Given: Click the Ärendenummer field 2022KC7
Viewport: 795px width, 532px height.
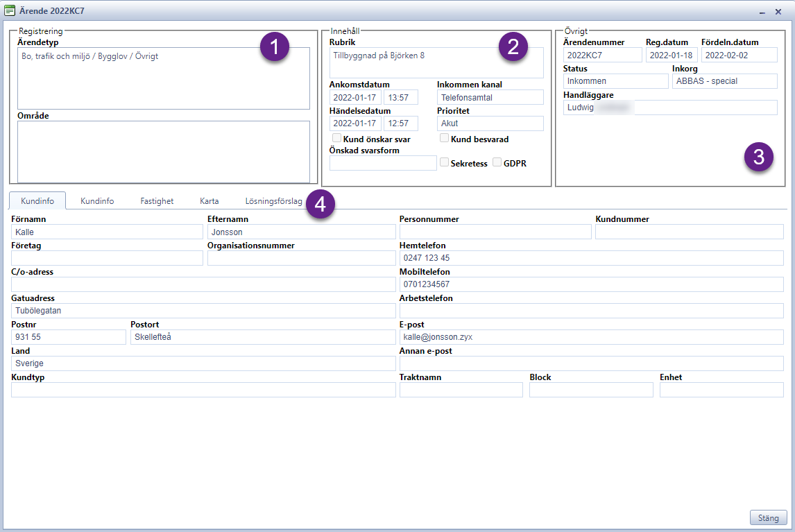Looking at the screenshot, I should pyautogui.click(x=602, y=55).
